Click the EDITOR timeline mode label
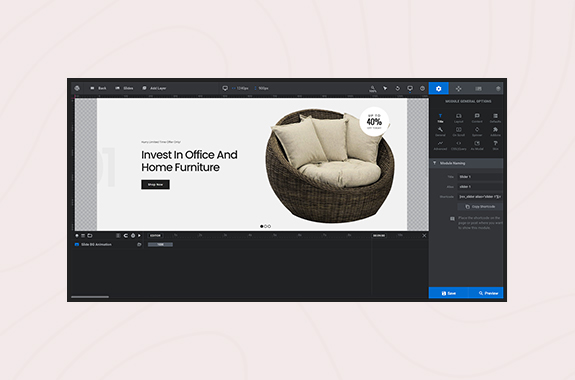 [x=155, y=235]
